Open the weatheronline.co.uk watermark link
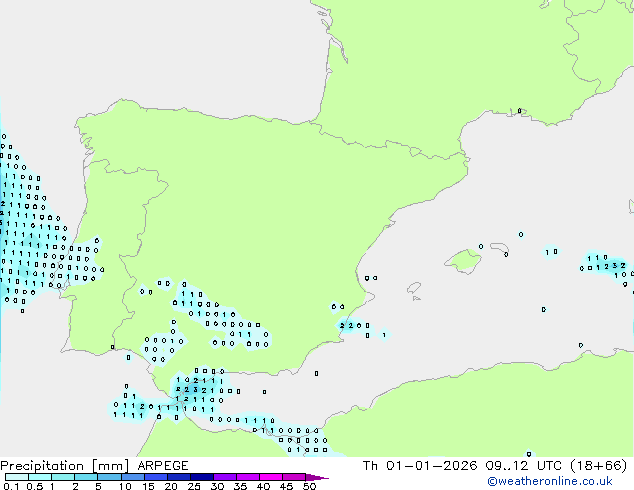 tap(565, 481)
